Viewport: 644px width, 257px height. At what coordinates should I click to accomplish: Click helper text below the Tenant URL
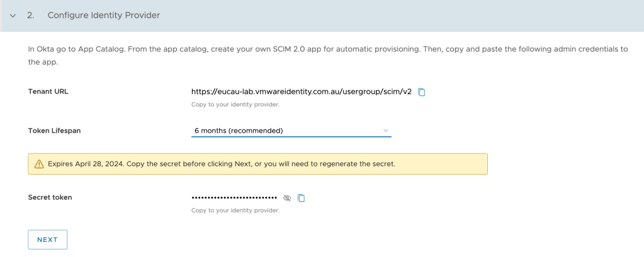(235, 104)
